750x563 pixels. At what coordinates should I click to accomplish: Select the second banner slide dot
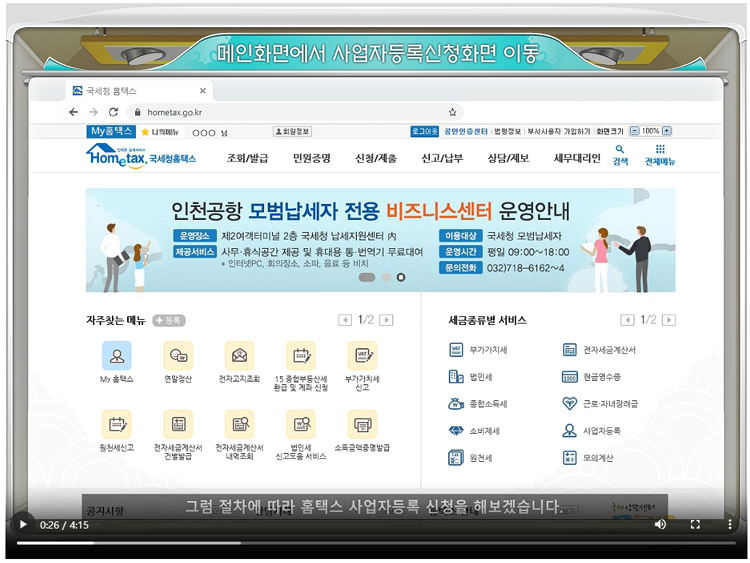tap(386, 277)
